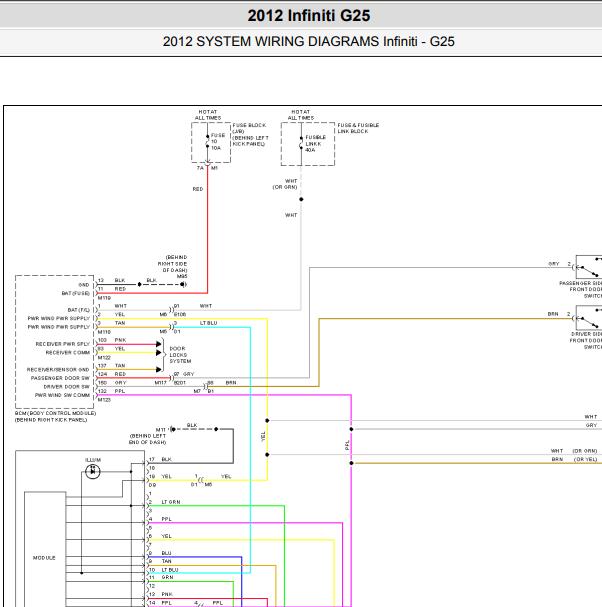Click the '2012 Infiniti G25' page title
Viewport: 602px width, 607px height.
[309, 15]
